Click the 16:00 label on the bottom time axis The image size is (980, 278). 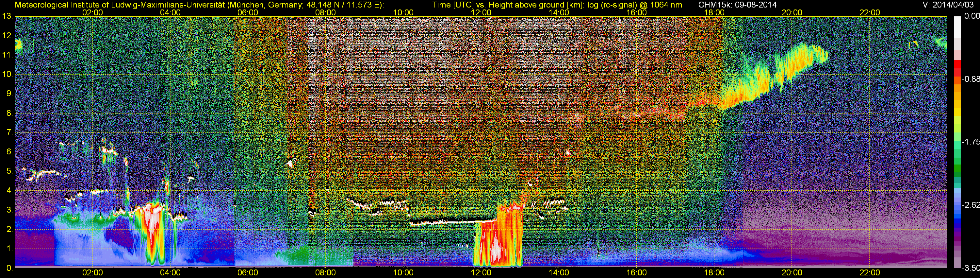[x=636, y=273]
